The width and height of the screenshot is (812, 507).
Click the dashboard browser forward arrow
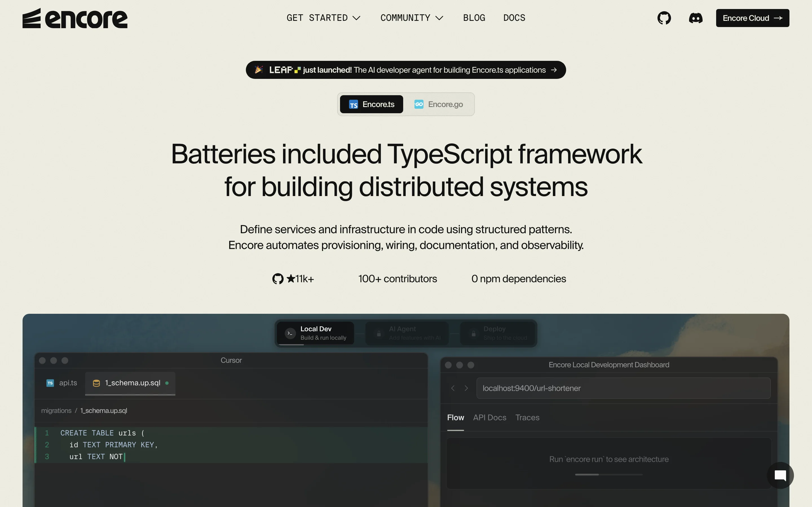click(x=466, y=388)
